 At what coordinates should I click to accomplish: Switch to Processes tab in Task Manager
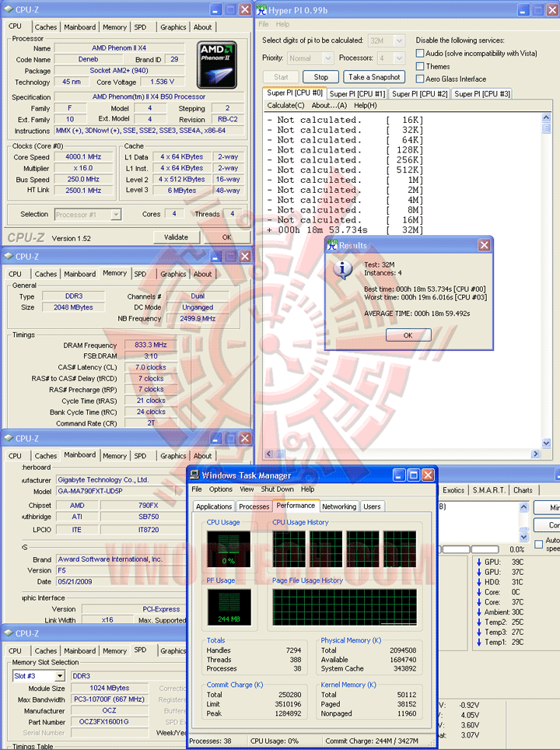254,506
